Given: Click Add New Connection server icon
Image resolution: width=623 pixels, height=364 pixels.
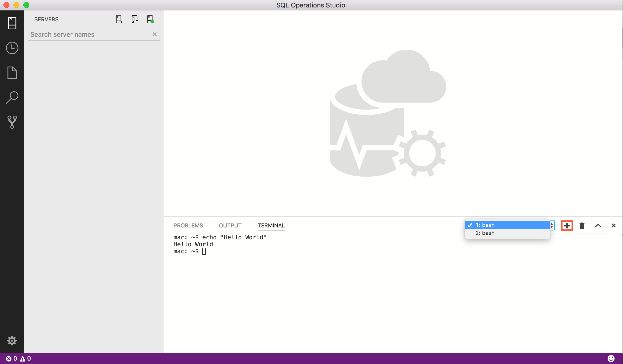Looking at the screenshot, I should pyautogui.click(x=119, y=19).
